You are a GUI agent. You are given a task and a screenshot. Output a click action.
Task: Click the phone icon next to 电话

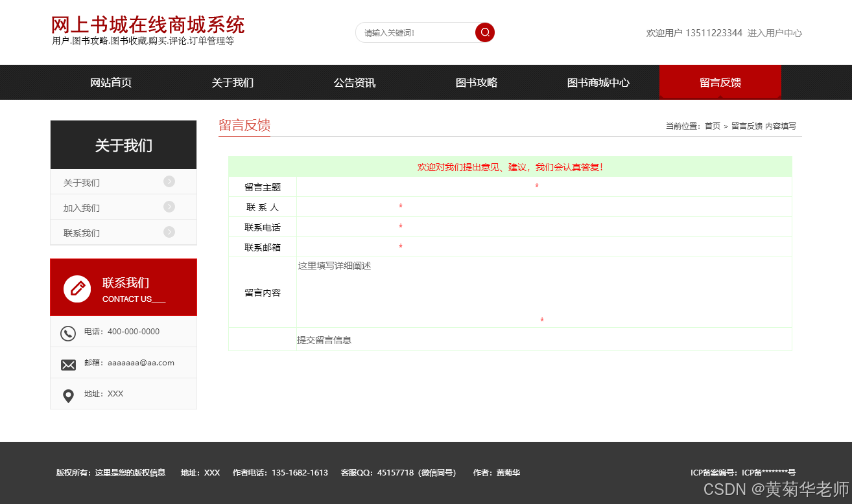[68, 333]
